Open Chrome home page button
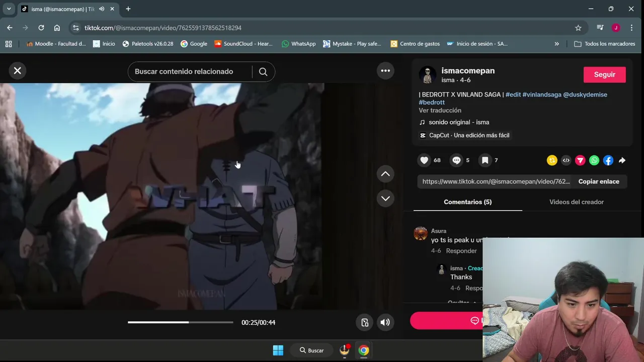Screen dimensions: 644x362 57,28
